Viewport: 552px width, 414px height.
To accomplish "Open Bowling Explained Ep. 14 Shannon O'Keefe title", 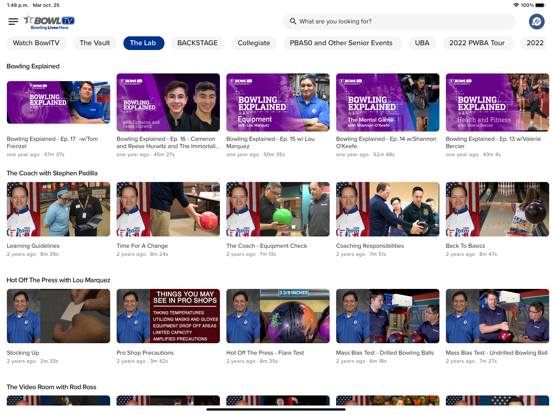I will 386,143.
